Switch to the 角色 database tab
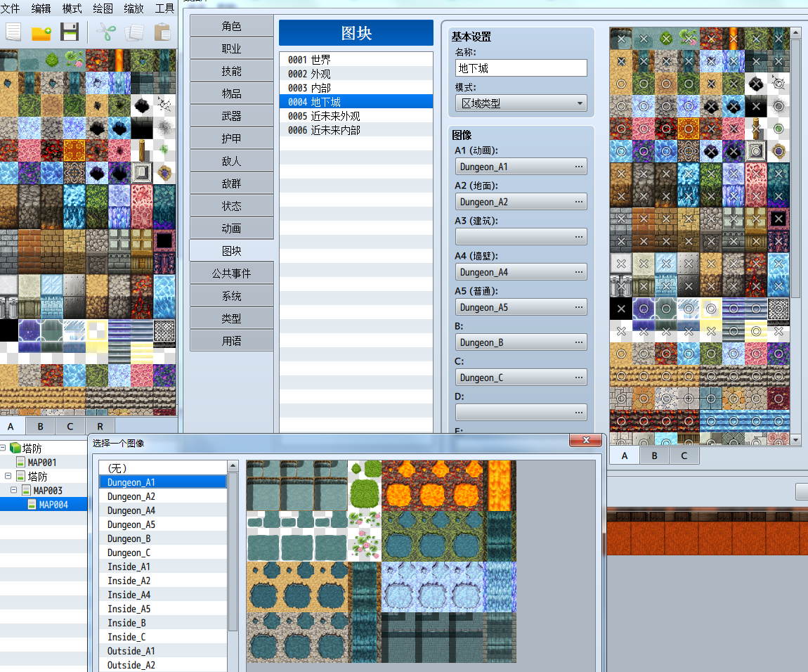Viewport: 808px width, 672px height. 231,26
